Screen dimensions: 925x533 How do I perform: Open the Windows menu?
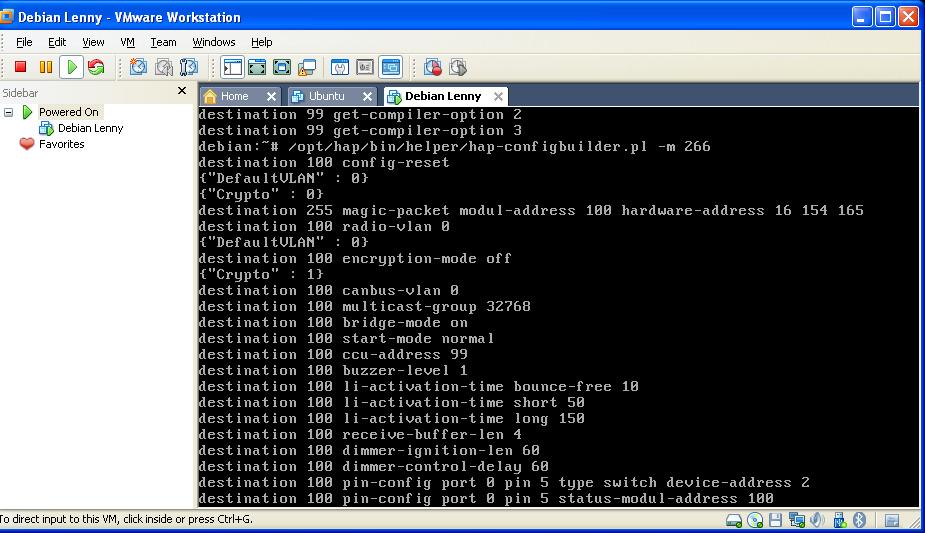click(x=214, y=42)
